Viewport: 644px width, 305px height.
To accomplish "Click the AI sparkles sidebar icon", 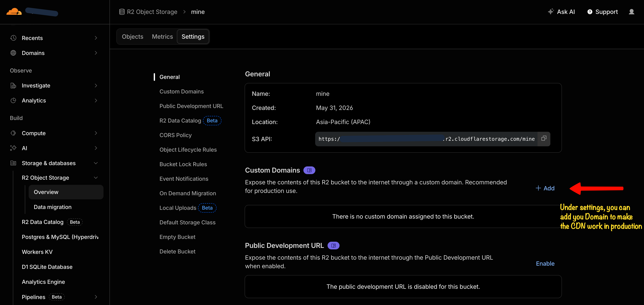I will [x=13, y=148].
